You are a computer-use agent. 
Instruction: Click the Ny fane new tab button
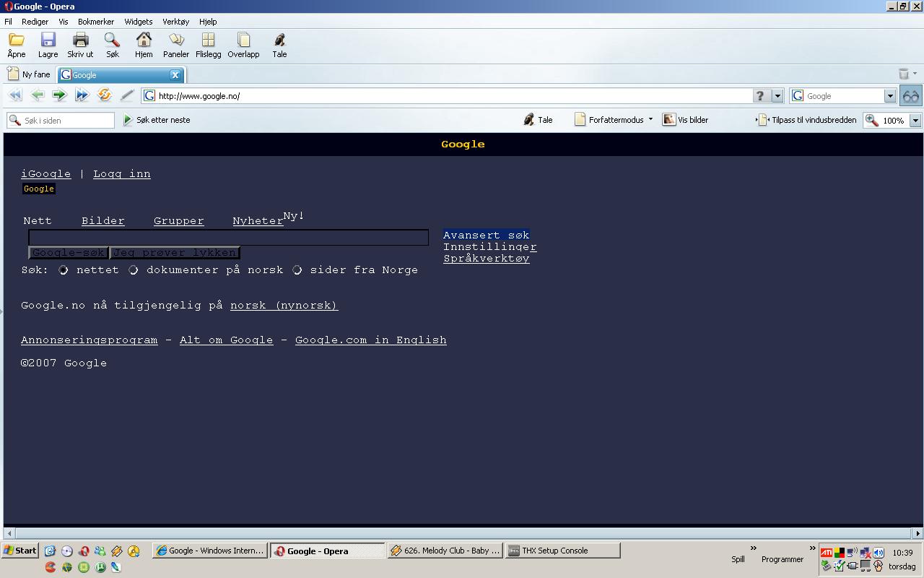(x=29, y=74)
